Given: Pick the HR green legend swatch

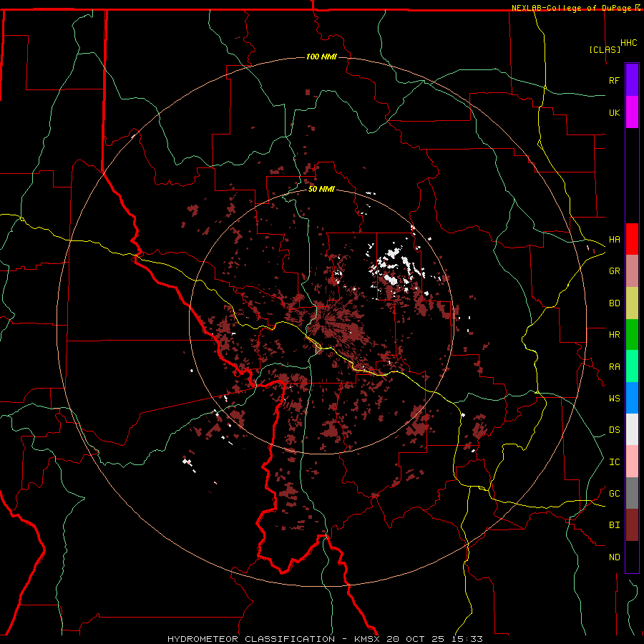Looking at the screenshot, I should point(632,334).
